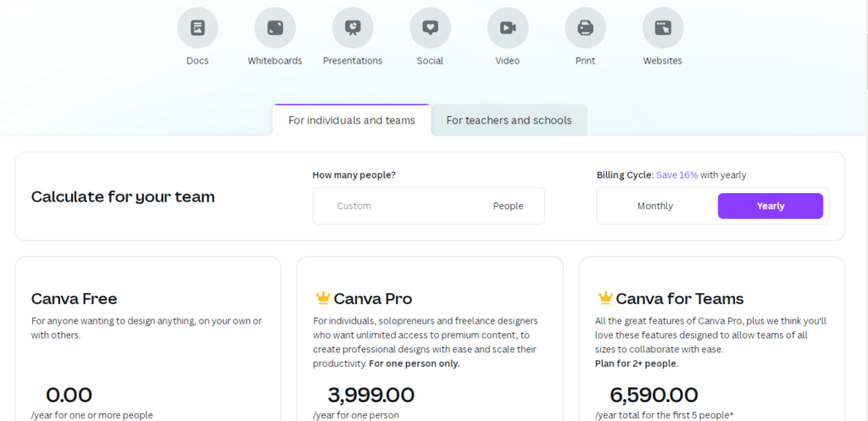Click the Canva for Teams crown icon
Image resolution: width=868 pixels, height=421 pixels.
[604, 298]
